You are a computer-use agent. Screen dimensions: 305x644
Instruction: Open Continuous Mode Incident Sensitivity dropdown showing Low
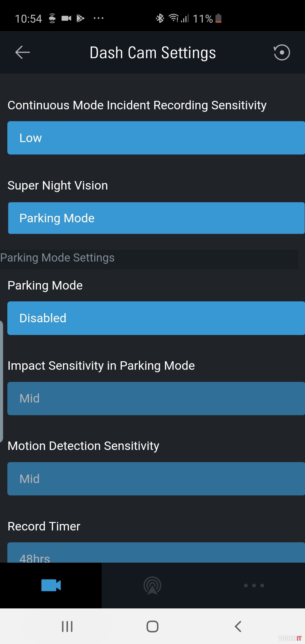[156, 138]
